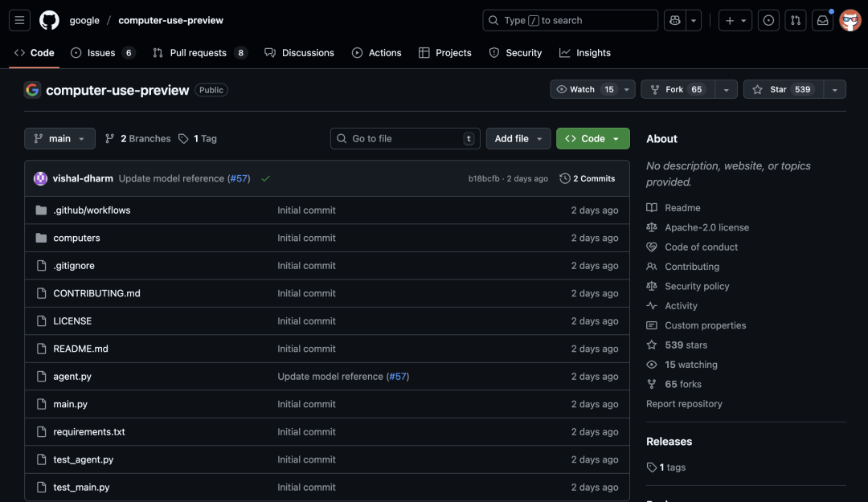Click the user profile avatar
This screenshot has width=868, height=502.
pos(850,20)
